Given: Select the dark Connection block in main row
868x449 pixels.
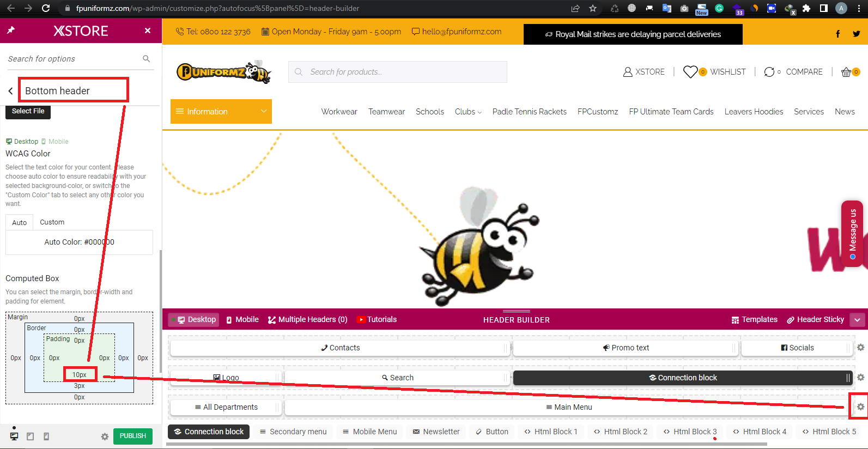Looking at the screenshot, I should coord(683,378).
